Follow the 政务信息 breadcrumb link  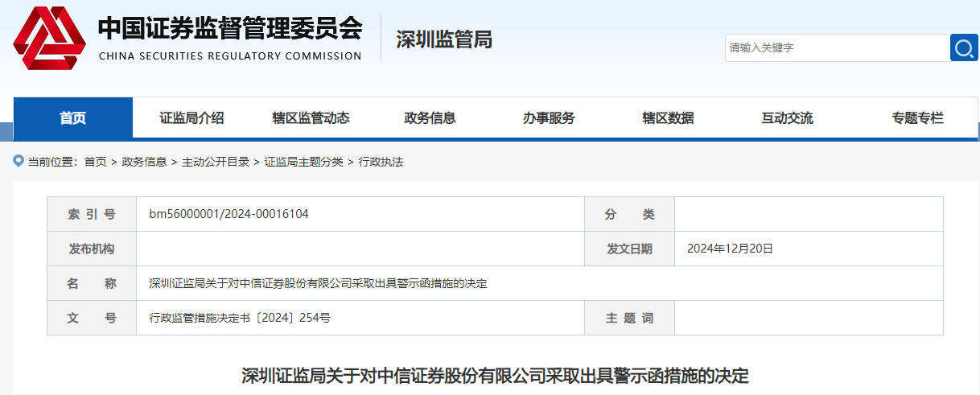(x=144, y=162)
